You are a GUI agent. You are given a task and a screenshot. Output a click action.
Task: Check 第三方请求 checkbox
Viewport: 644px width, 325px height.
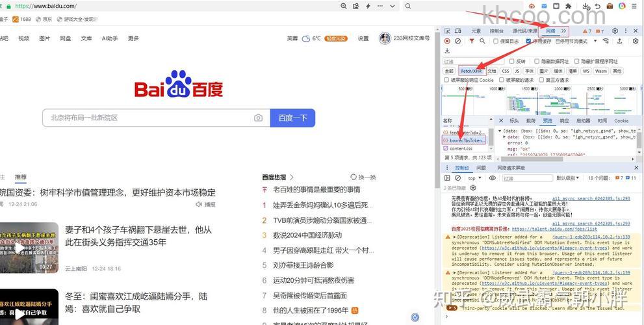click(541, 80)
